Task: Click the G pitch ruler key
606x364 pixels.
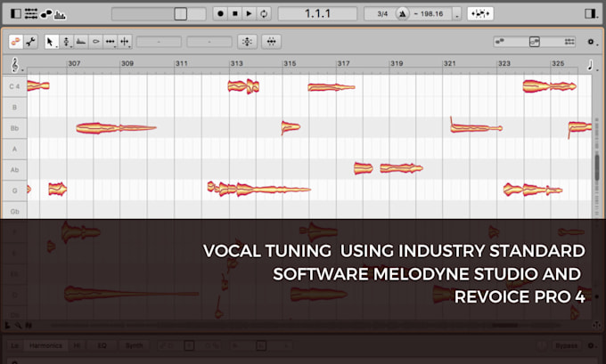Action: (x=14, y=190)
